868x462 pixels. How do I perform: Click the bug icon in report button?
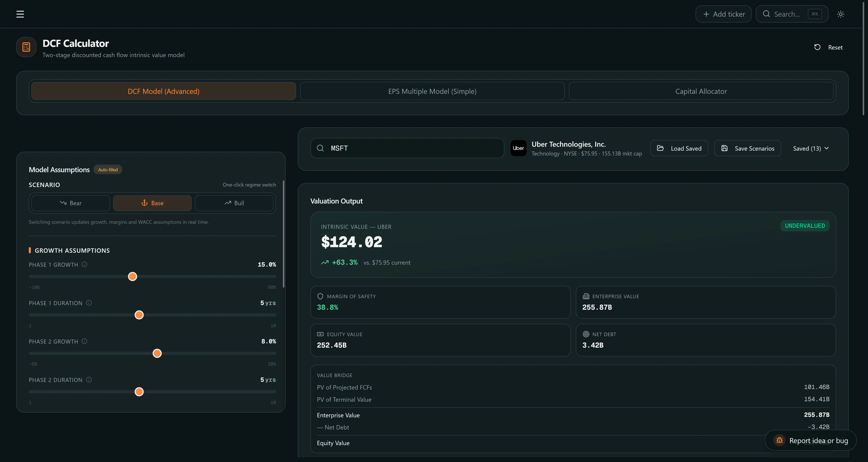(779, 440)
